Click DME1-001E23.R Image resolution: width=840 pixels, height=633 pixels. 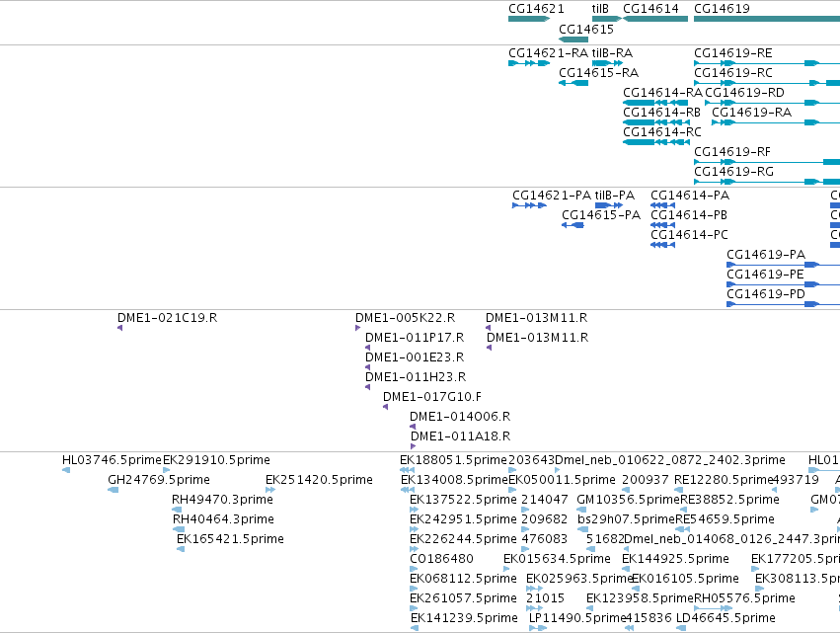coord(367,367)
